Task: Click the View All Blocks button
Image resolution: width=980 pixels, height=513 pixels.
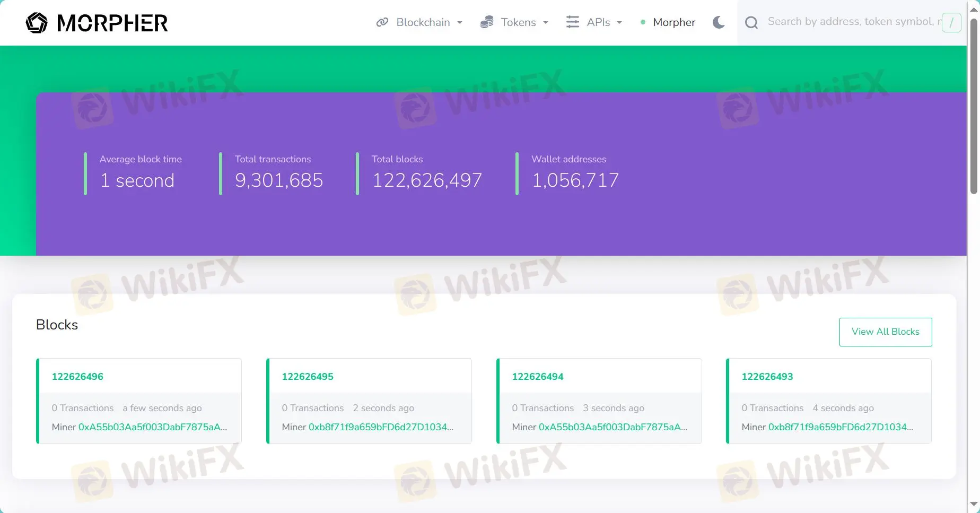Action: [886, 332]
